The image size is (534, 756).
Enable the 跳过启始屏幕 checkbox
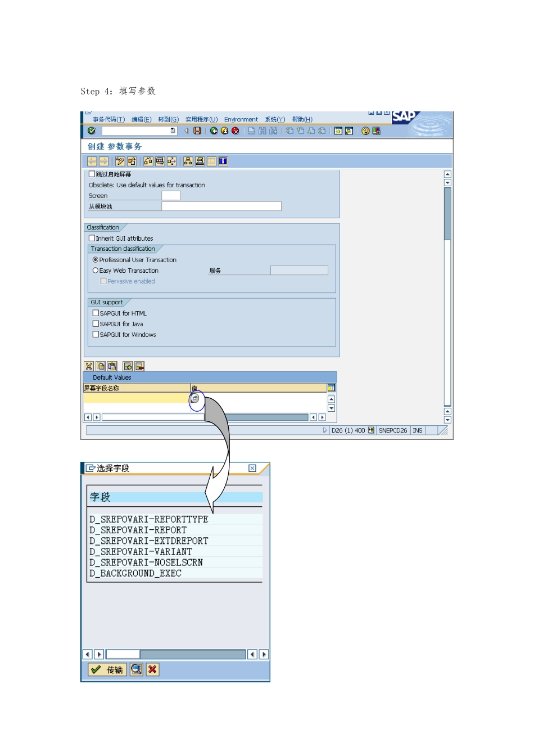point(92,174)
